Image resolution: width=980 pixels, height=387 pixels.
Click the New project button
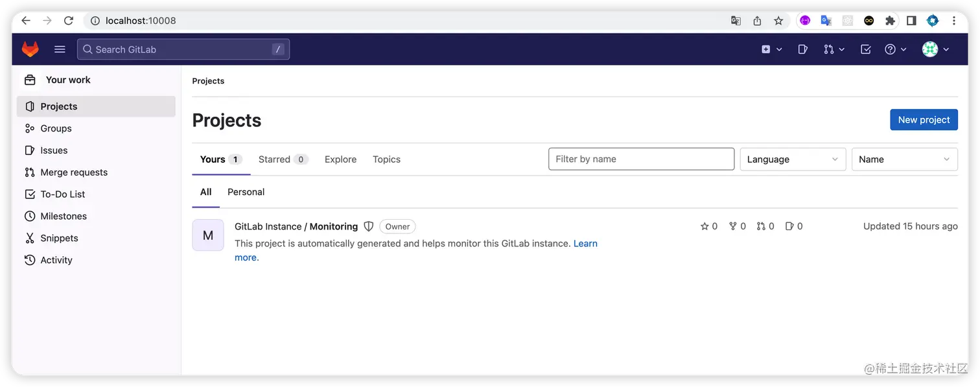[x=924, y=120]
